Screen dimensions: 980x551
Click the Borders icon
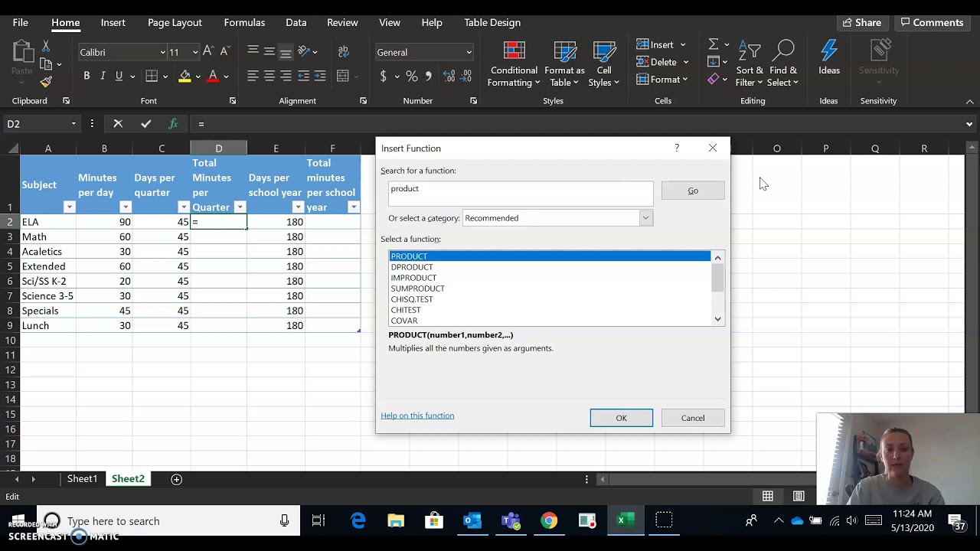click(x=152, y=76)
